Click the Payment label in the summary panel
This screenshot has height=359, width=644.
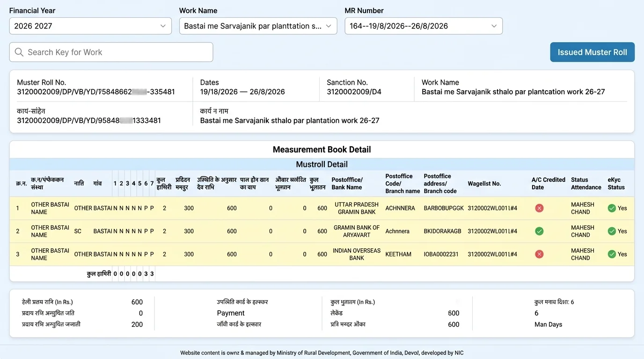click(x=231, y=313)
